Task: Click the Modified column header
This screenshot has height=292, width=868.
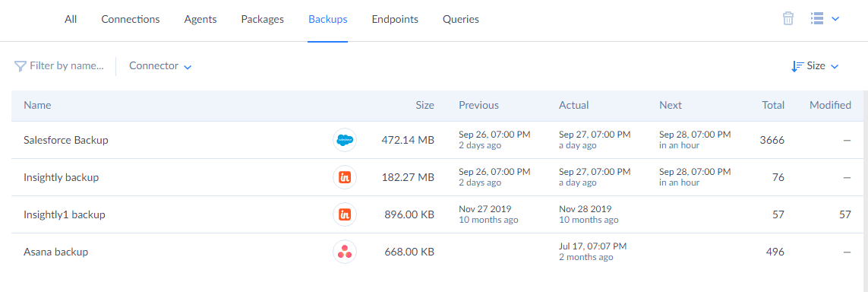Action: (x=830, y=105)
